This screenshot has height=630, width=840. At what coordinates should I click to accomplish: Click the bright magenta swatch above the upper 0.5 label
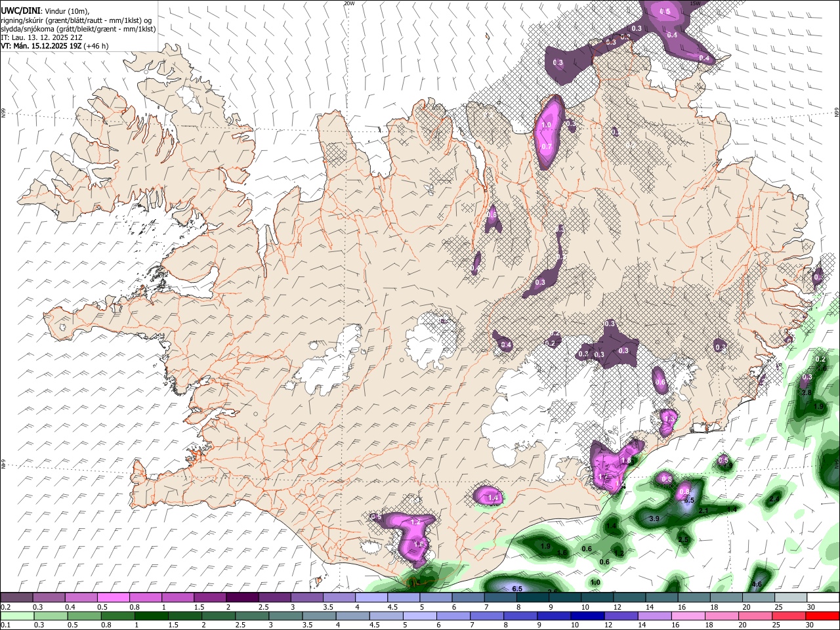coord(113,597)
